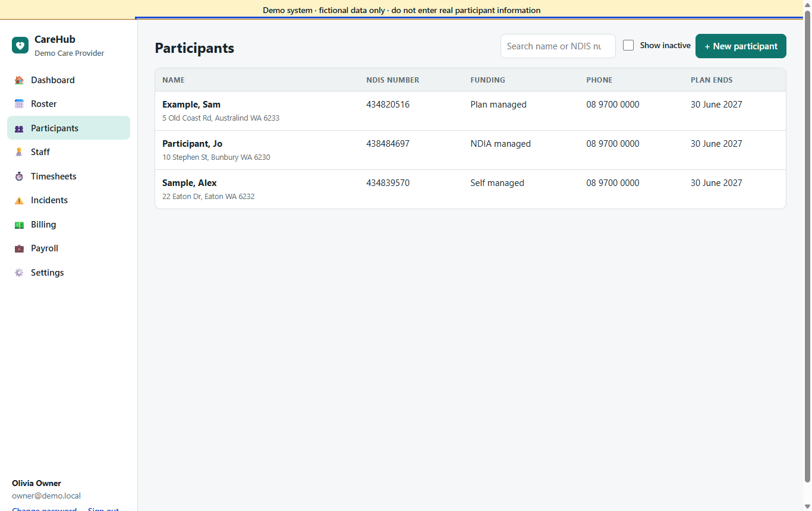Click the FUNDING column header
This screenshot has height=511, width=812.
487,80
